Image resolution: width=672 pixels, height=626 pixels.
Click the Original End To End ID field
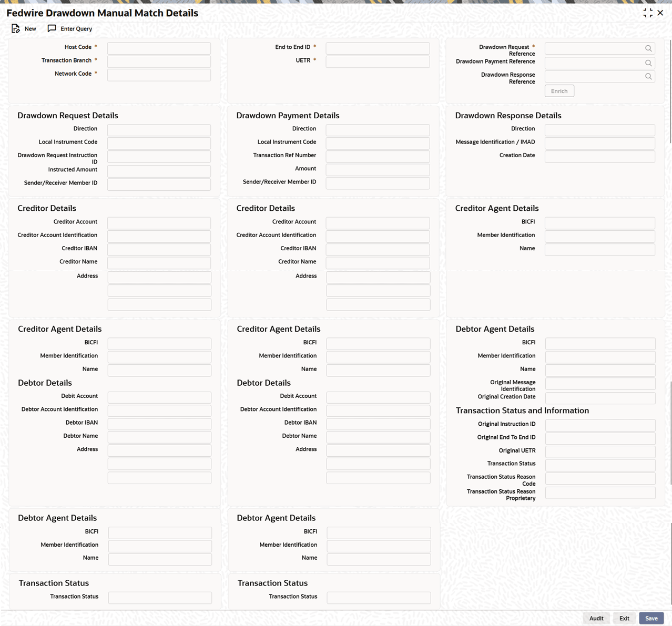[x=600, y=438]
